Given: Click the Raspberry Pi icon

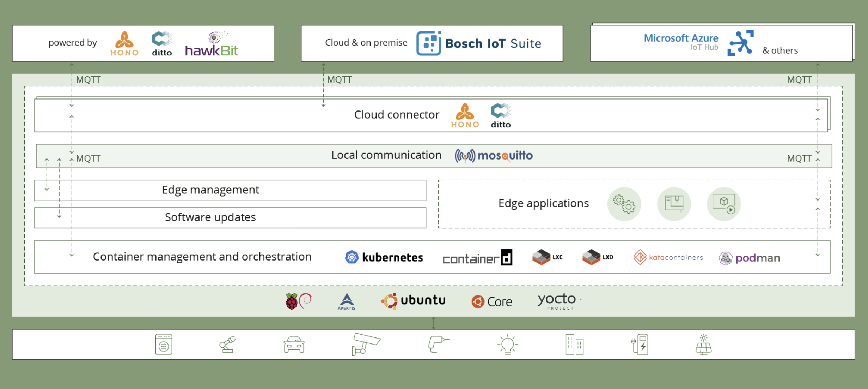Looking at the screenshot, I should (x=292, y=301).
